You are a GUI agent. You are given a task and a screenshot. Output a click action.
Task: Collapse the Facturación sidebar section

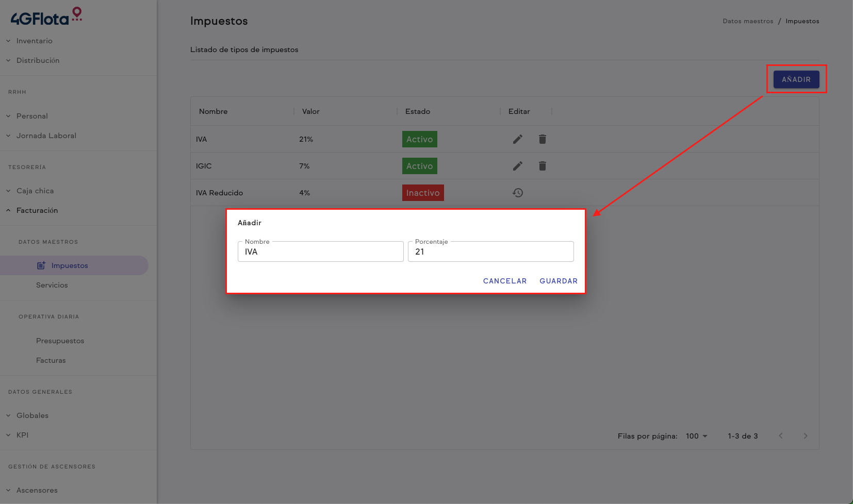[x=37, y=210]
